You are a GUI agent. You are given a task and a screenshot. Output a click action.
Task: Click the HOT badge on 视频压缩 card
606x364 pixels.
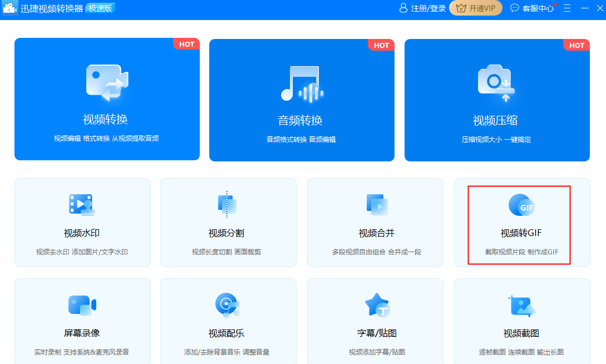click(x=577, y=45)
